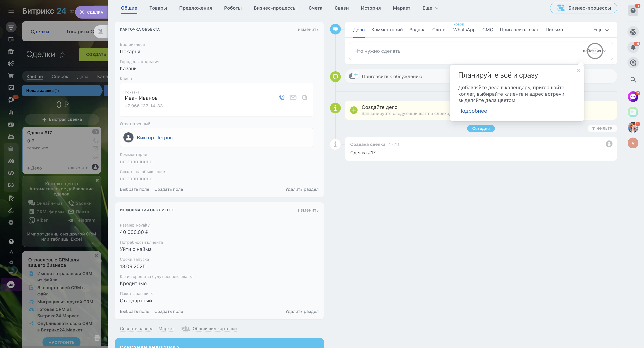Expand the Еще dropdown in top tab bar
This screenshot has height=348, width=644.
coord(430,8)
